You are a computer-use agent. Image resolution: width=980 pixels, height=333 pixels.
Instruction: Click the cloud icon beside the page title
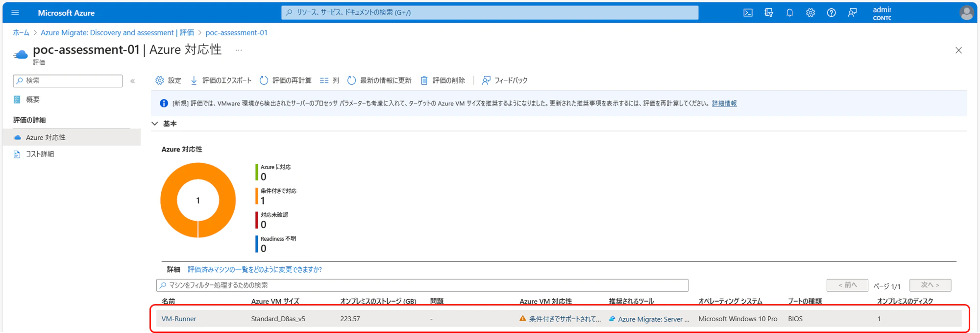click(x=21, y=54)
